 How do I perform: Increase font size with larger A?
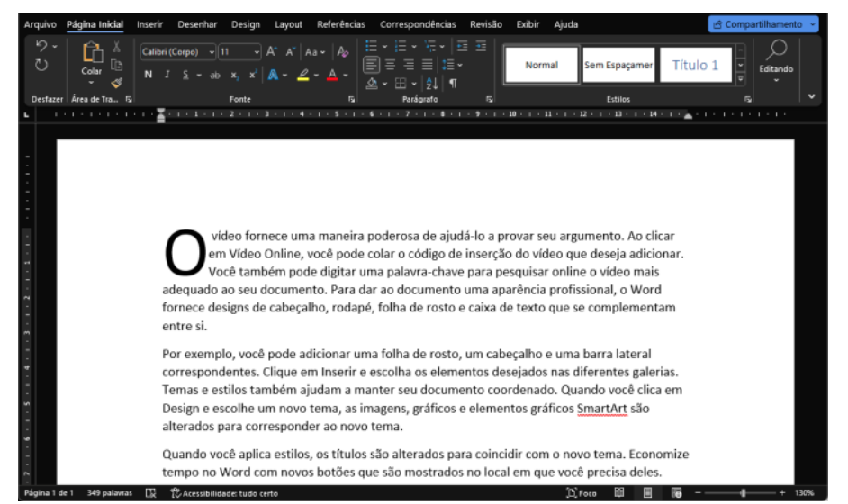point(272,52)
